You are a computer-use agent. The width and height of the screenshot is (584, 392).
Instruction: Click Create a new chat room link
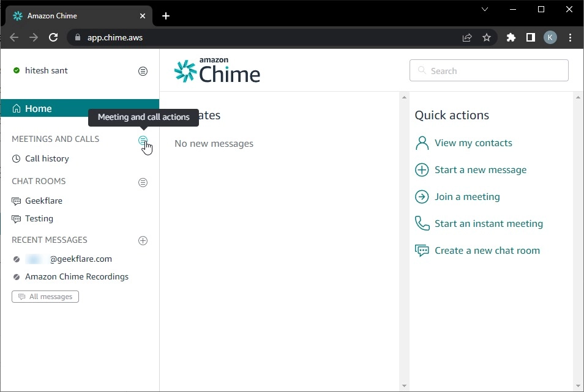[x=487, y=251]
